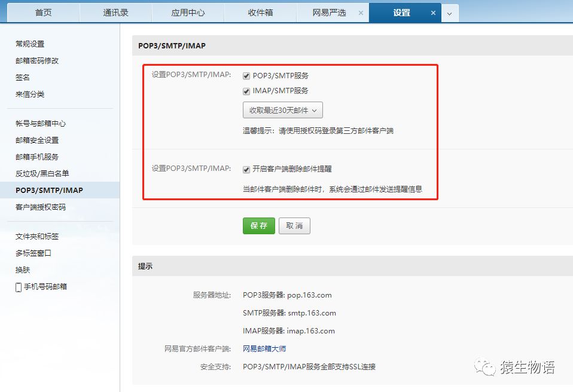Open 换肤 in the sidebar

[23, 269]
